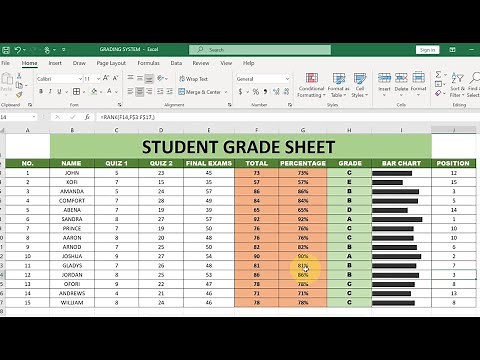480x360 pixels.
Task: Expand the Name Box dropdown arrow
Action: (x=34, y=117)
